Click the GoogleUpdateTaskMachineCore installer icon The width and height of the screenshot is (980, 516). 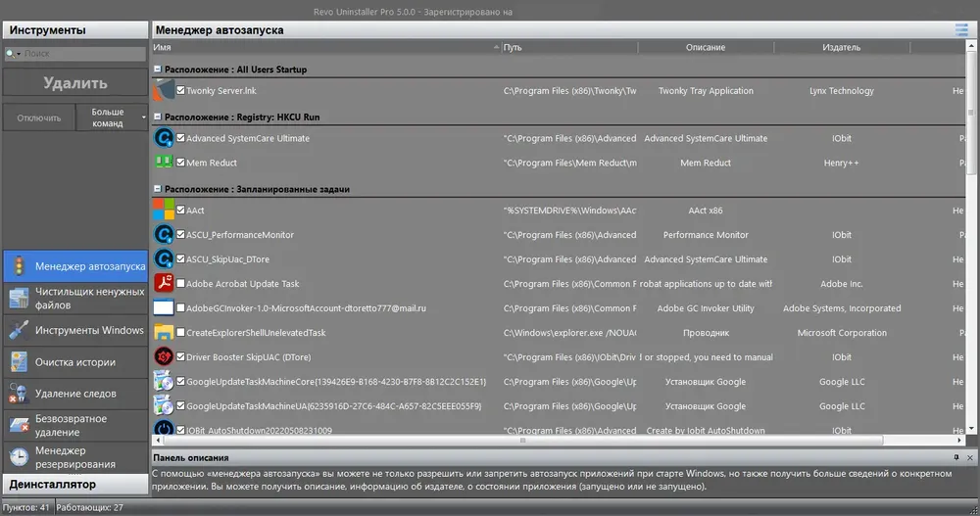(x=164, y=381)
